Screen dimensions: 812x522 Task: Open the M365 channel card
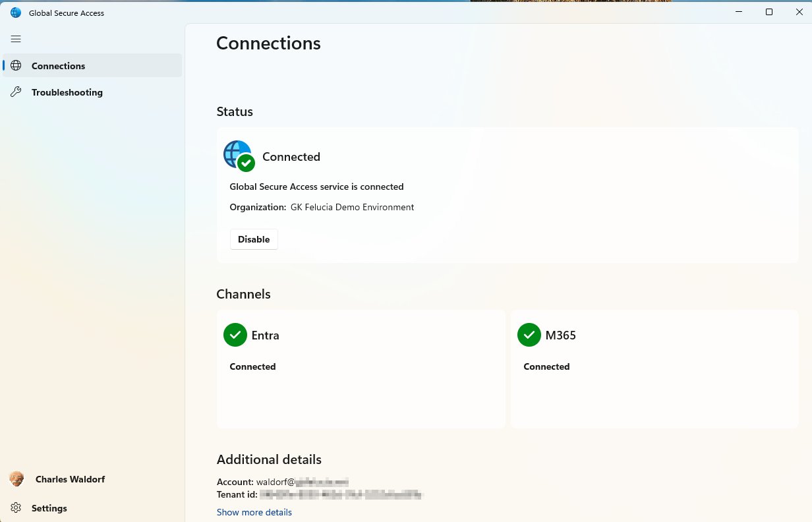(654, 369)
